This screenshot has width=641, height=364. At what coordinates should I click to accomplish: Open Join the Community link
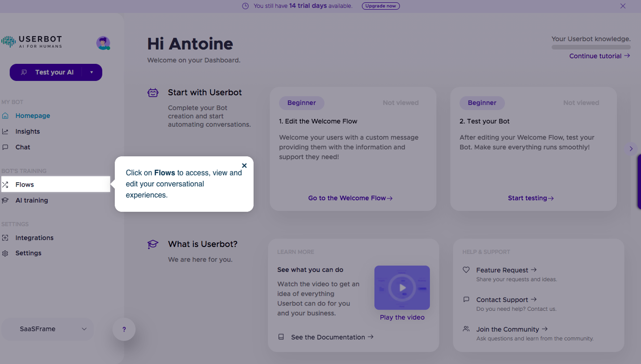point(512,329)
